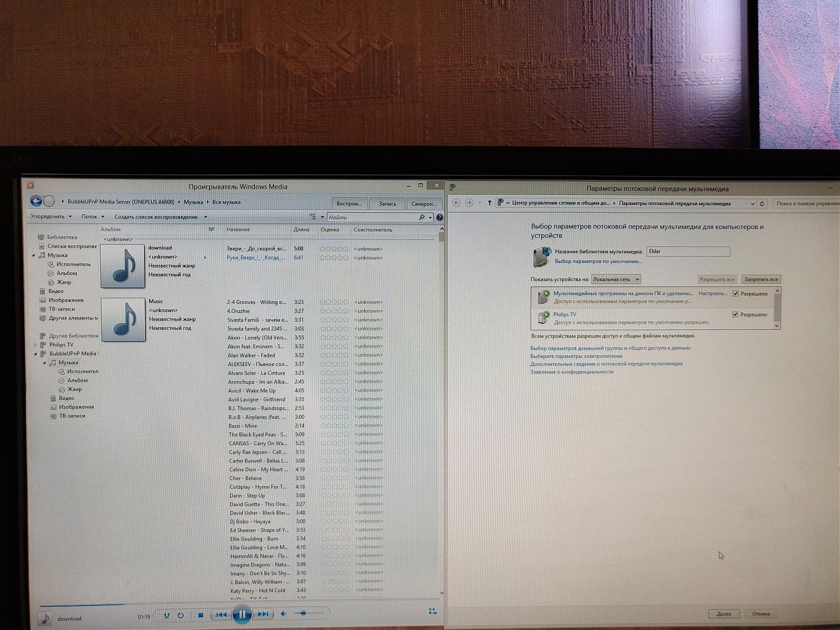Open the Настроить... link
840x630 pixels.
pos(713,294)
